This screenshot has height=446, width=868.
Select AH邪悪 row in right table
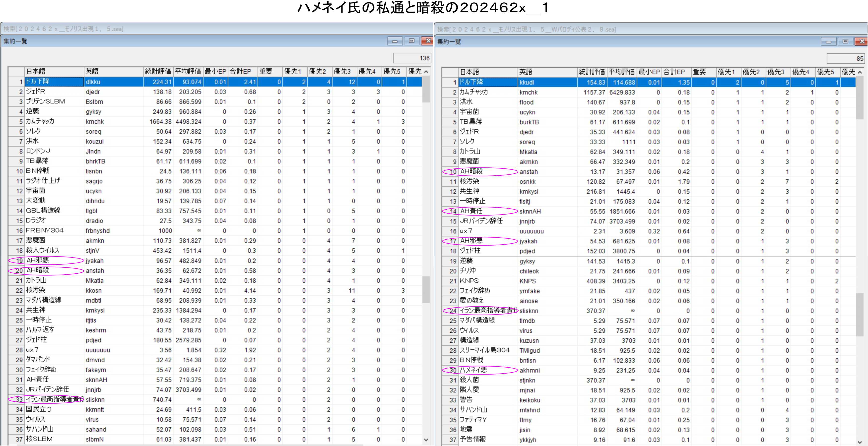click(649, 241)
